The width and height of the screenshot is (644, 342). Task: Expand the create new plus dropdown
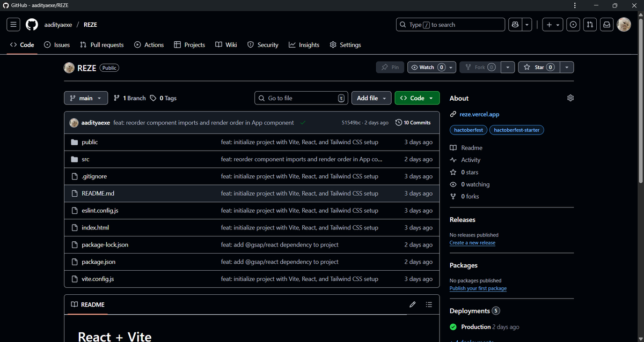click(553, 25)
